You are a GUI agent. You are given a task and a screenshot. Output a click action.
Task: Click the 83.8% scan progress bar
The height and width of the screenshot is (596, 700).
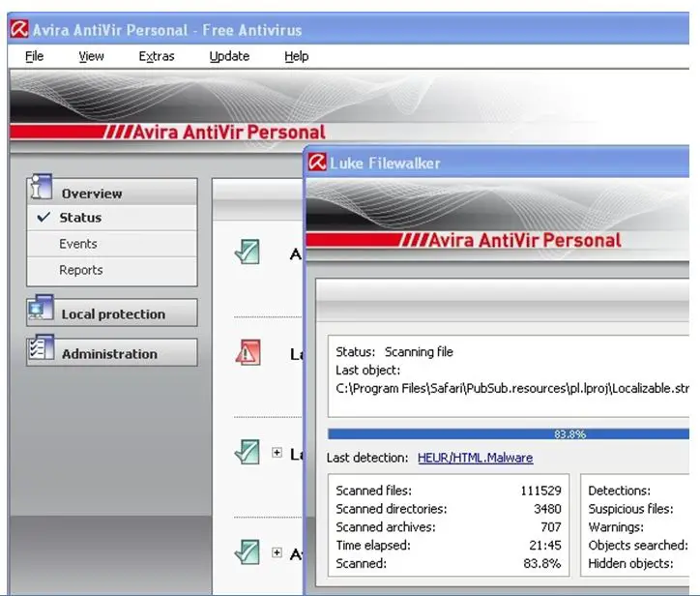(509, 433)
